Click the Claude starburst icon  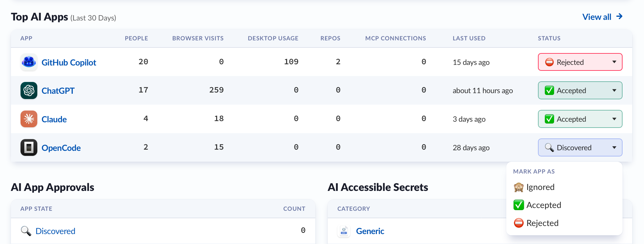pyautogui.click(x=29, y=119)
